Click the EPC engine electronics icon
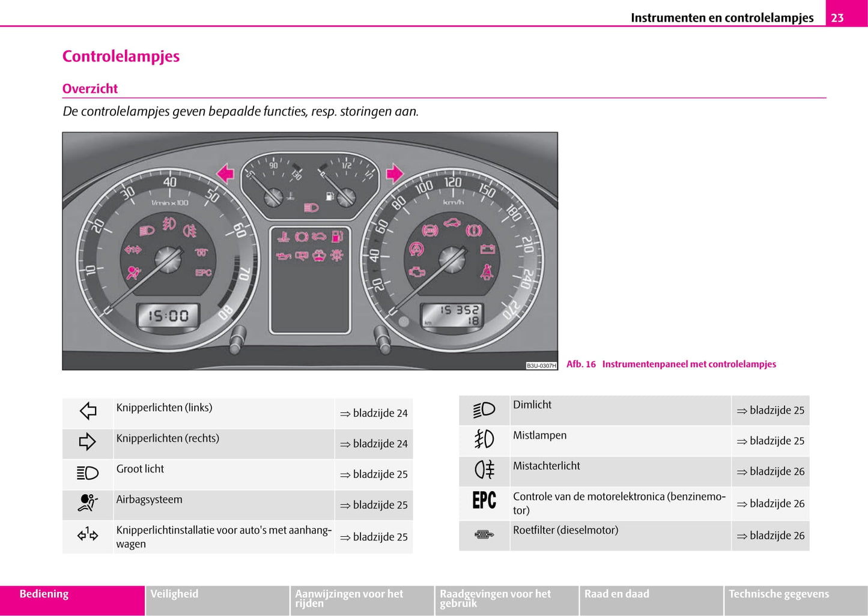The image size is (868, 616). [484, 500]
